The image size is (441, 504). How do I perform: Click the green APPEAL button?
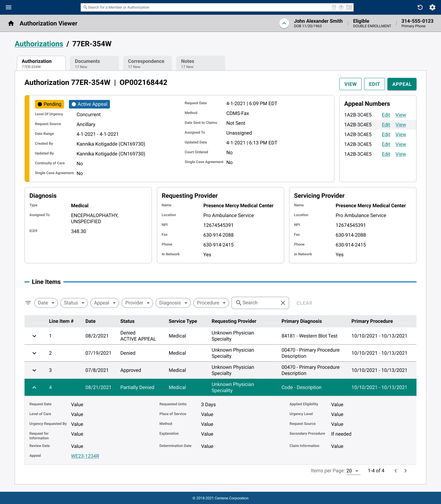click(402, 84)
